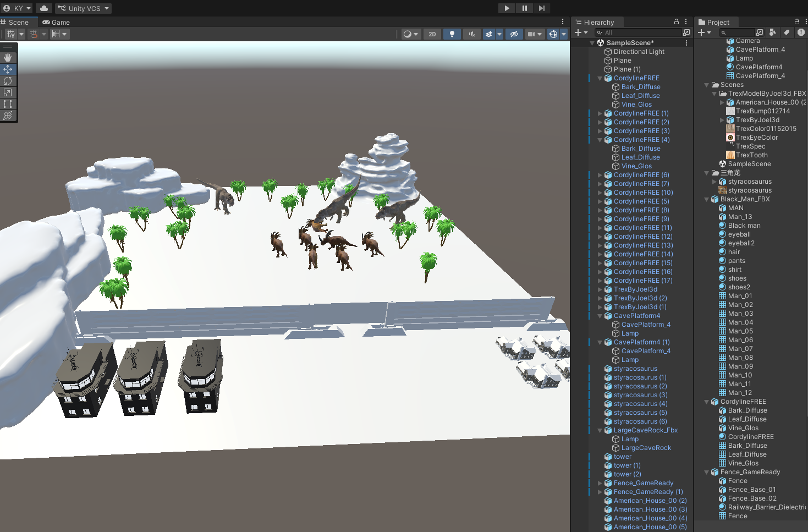Toggle grid visibility in Scene view
808x532 pixels.
11,34
